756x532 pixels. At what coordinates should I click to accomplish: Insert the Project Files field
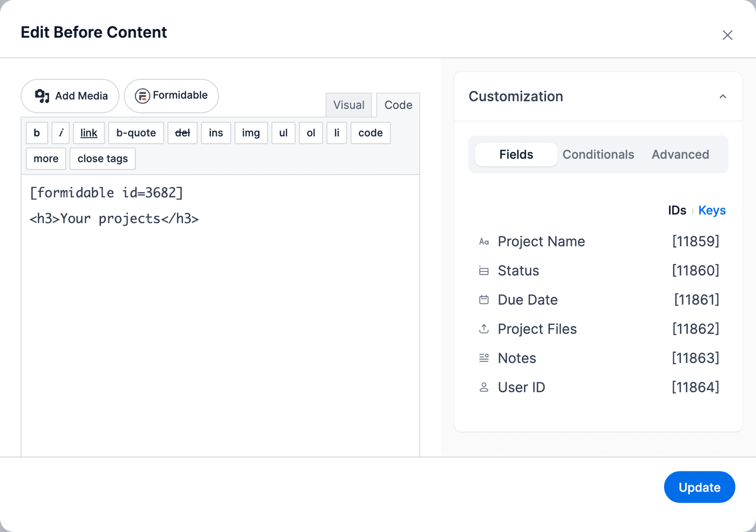(x=598, y=329)
